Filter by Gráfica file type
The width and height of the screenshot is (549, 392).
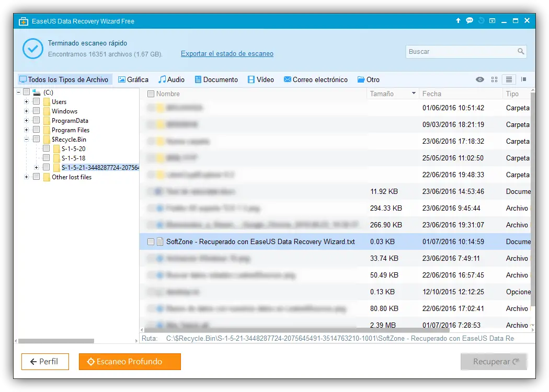click(x=133, y=79)
